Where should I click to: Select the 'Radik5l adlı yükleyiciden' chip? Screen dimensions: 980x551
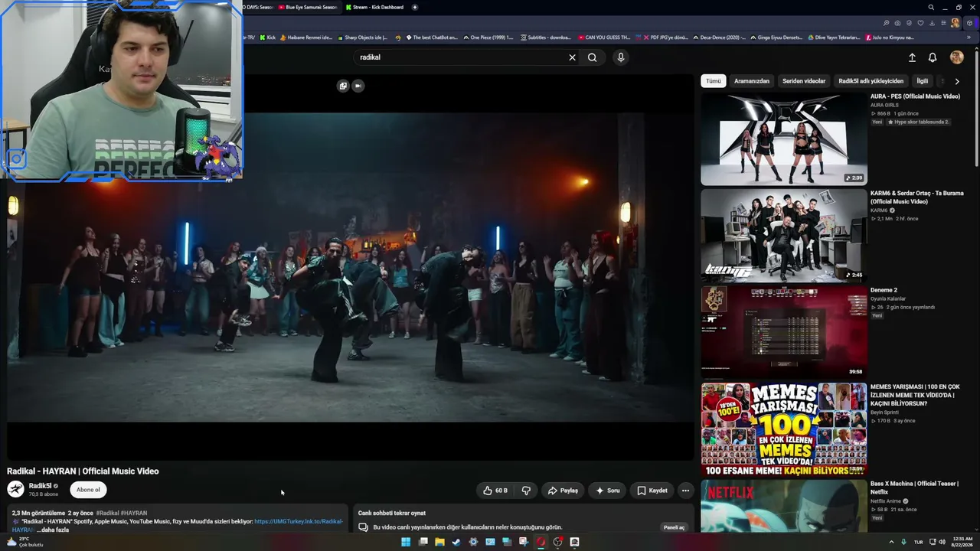click(x=871, y=81)
